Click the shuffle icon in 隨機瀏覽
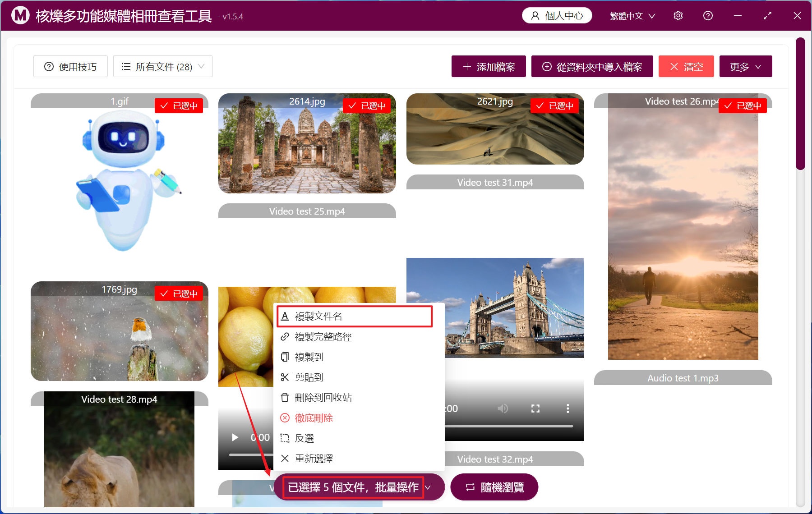Screen dimensions: 812x514 (x=470, y=487)
